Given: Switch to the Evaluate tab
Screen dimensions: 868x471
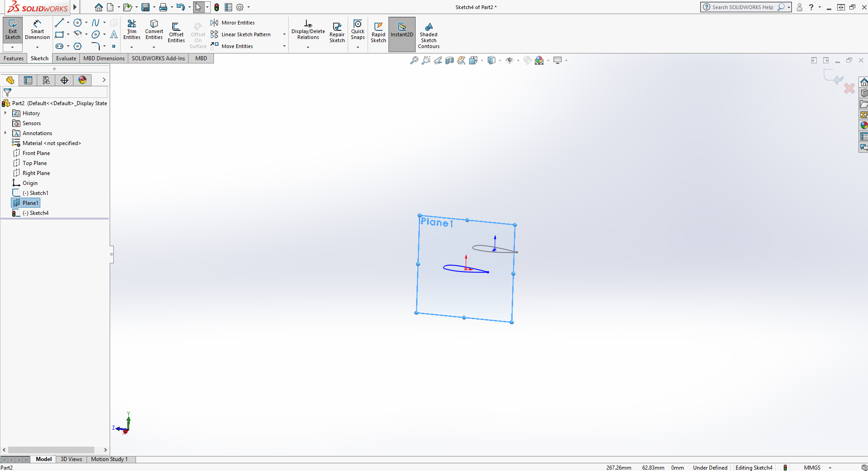Looking at the screenshot, I should coord(66,58).
